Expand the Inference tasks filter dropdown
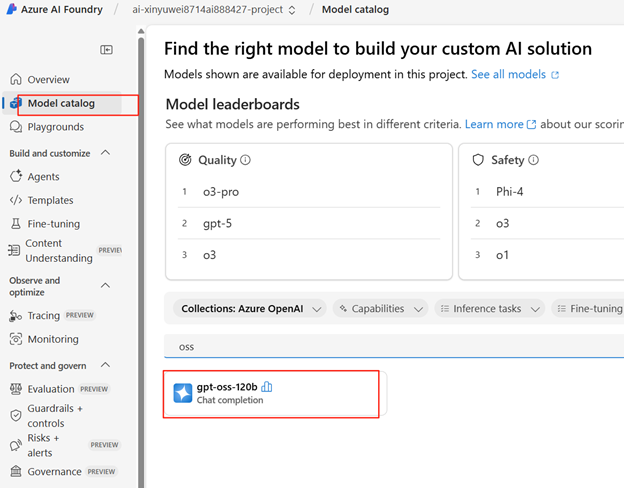Viewport: 624px width, 488px height. point(490,309)
